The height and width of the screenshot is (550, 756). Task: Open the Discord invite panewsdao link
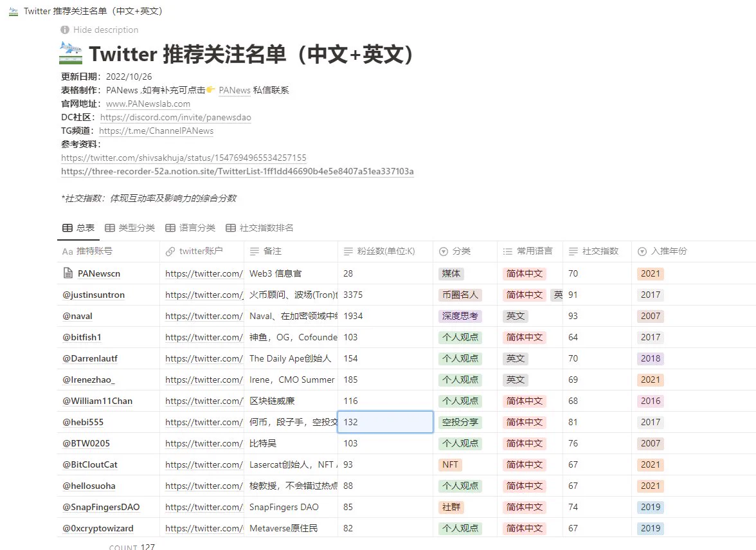click(175, 117)
